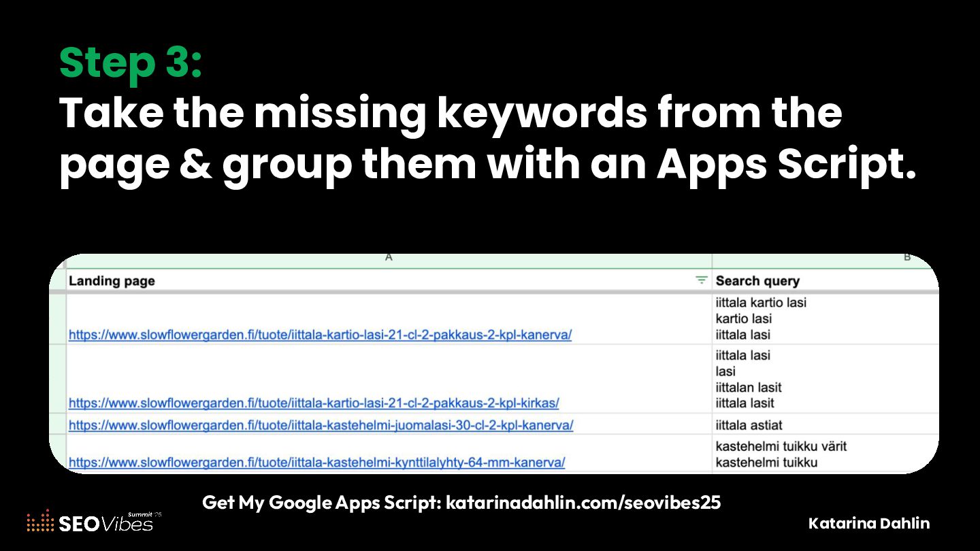Click the 'Get My Google Apps Script' URL text

(x=583, y=503)
